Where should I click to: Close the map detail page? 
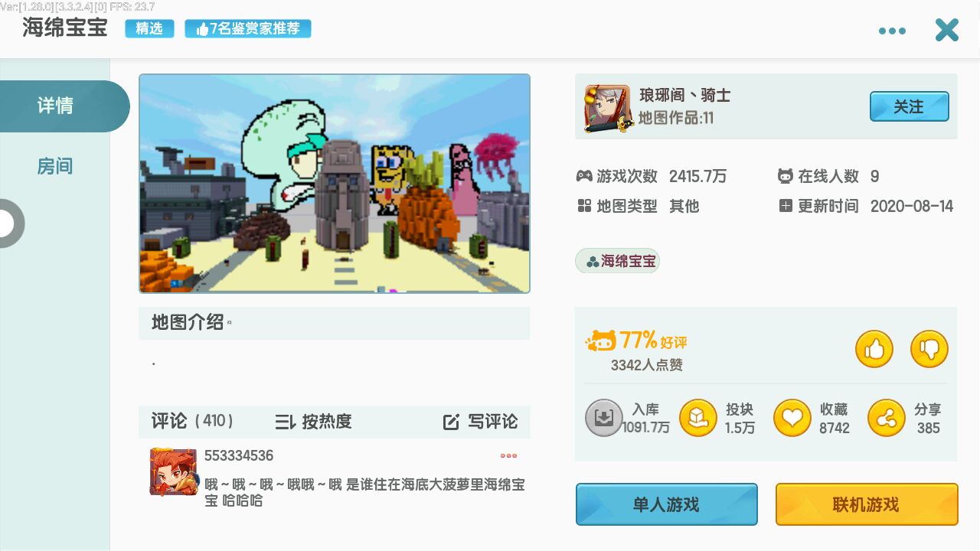(x=947, y=30)
